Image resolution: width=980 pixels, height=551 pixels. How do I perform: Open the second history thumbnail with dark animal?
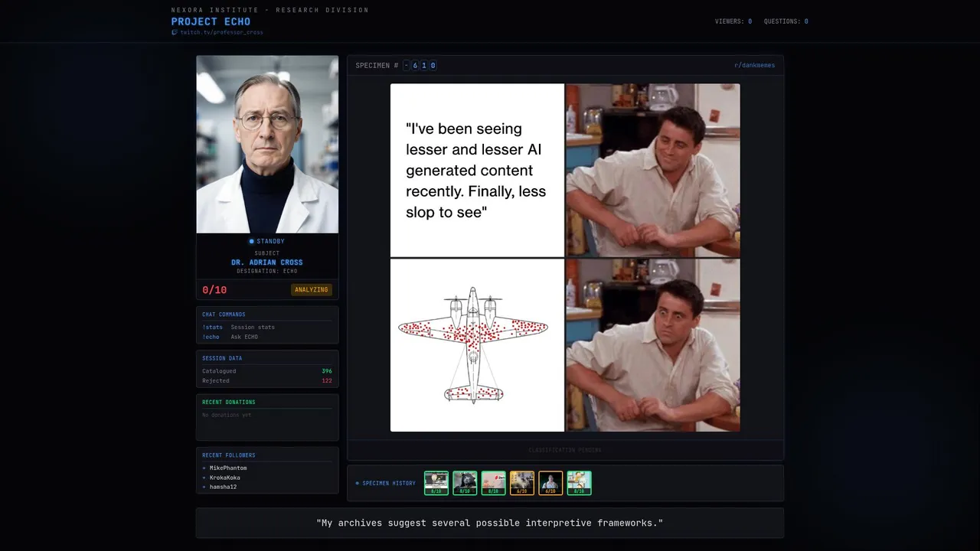tap(465, 483)
